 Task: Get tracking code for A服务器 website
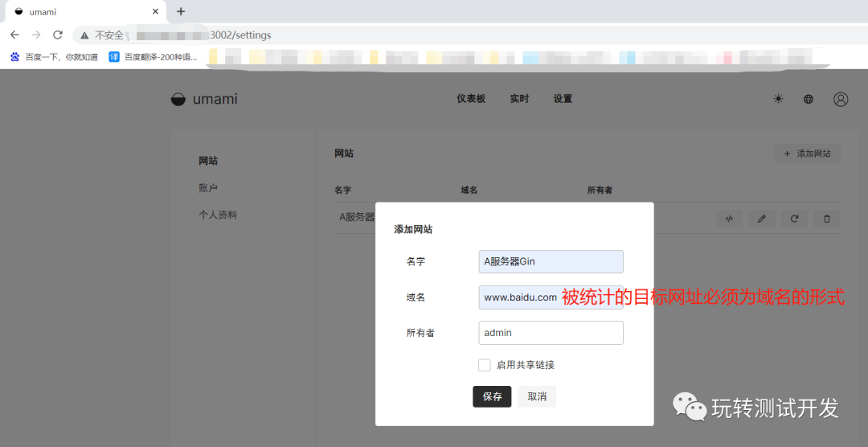pos(729,218)
